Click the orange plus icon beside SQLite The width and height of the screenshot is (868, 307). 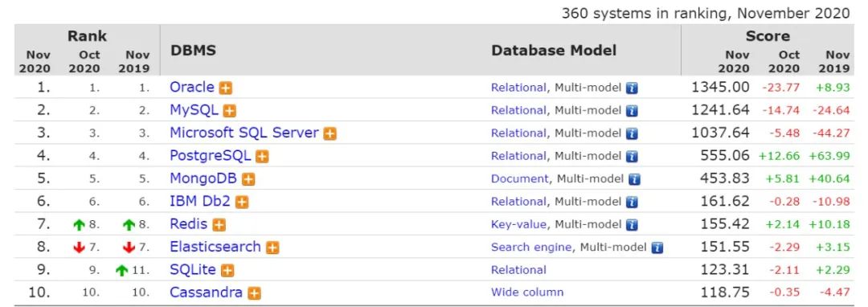[227, 271]
